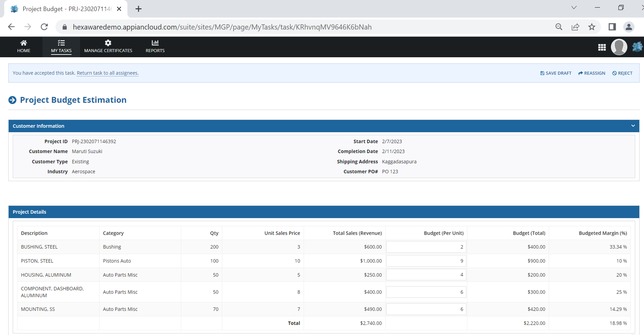The height and width of the screenshot is (335, 644).
Task: Click the Budgeted Margin (%) column header
Action: point(603,233)
